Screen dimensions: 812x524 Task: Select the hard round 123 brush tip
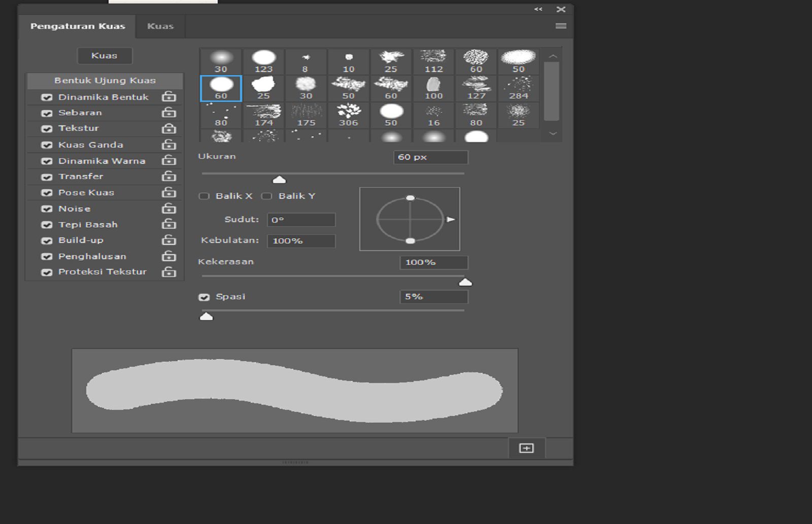(264, 62)
